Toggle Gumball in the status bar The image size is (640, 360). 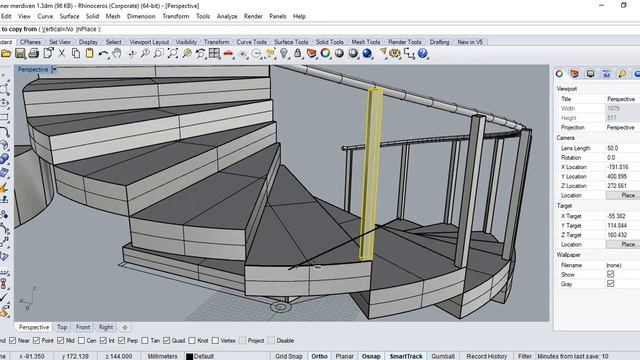click(x=443, y=356)
